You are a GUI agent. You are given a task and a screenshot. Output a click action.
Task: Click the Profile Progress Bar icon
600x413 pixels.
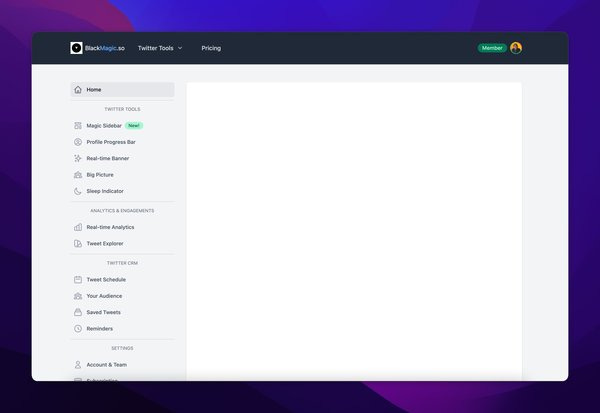78,142
